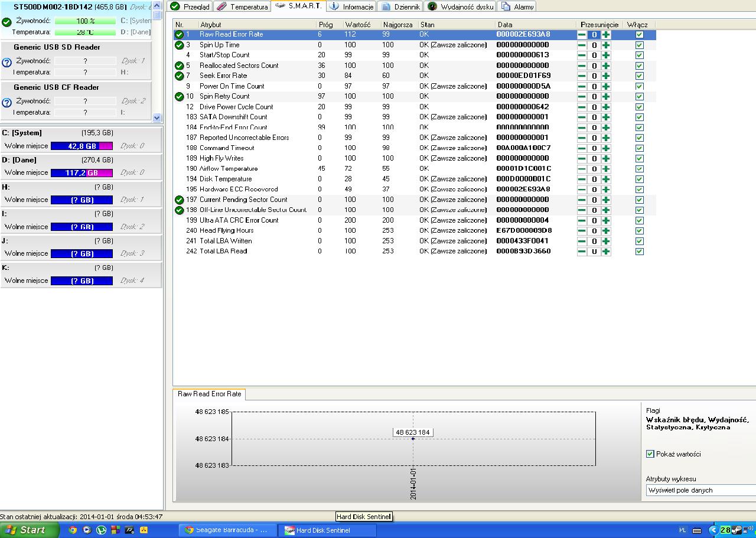This screenshot has width=756, height=538.
Task: Click minus icon in Seek Error Rate row
Action: [x=582, y=76]
